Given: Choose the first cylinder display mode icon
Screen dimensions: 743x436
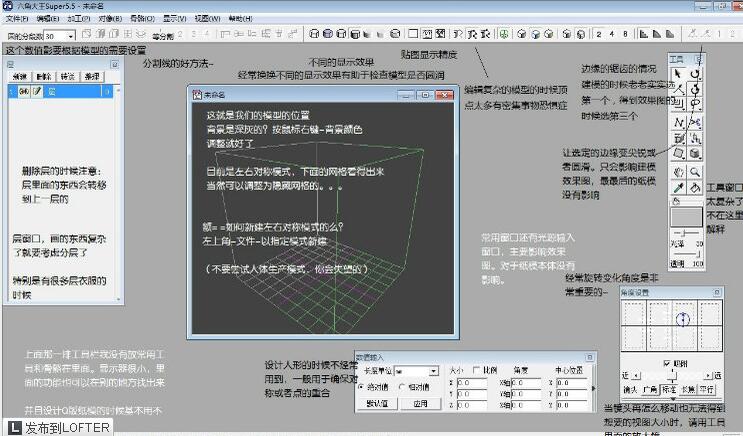Looking at the screenshot, I should [314, 34].
